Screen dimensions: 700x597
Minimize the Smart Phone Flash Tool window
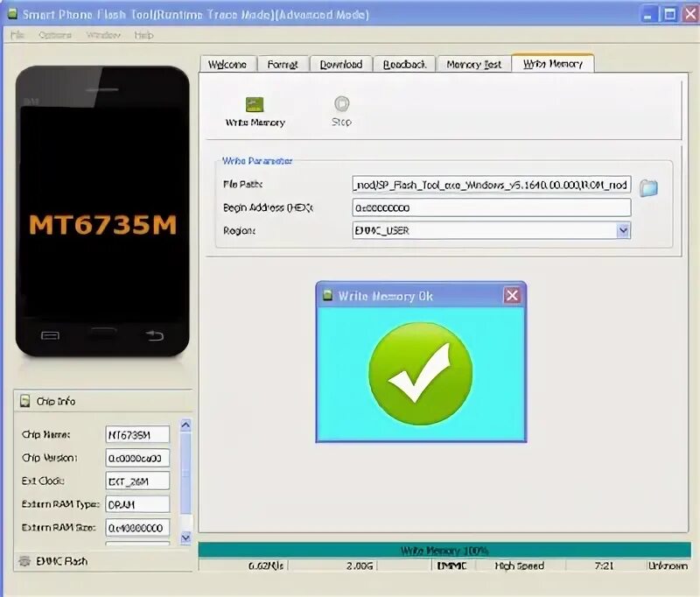click(x=647, y=14)
